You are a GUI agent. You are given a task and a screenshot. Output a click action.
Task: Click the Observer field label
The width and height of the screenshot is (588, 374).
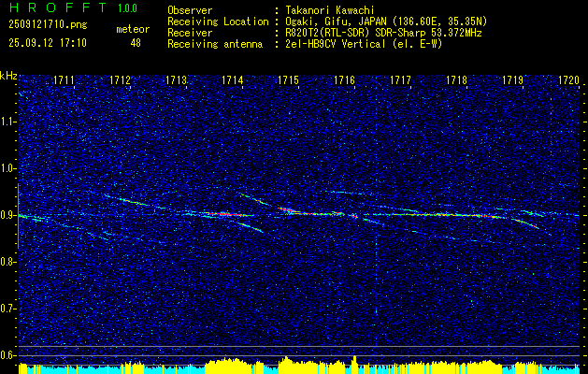click(x=190, y=11)
